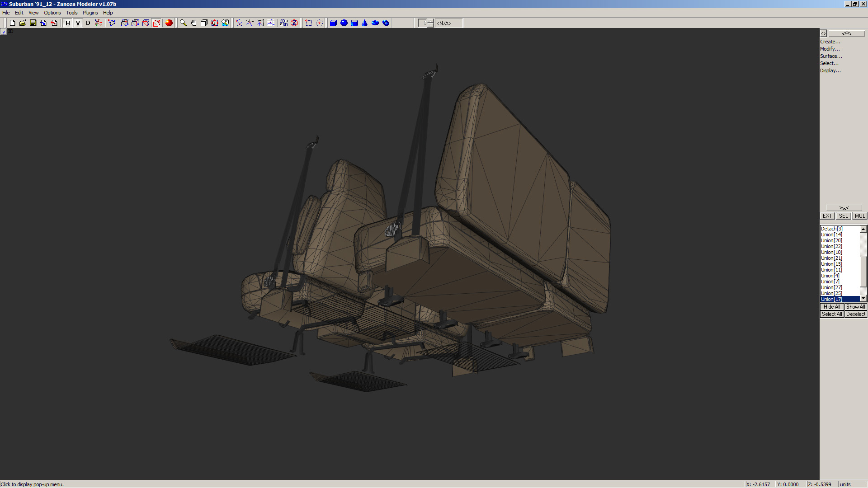868x488 pixels.
Task: Click the blue move axes icon
Action: 250,23
